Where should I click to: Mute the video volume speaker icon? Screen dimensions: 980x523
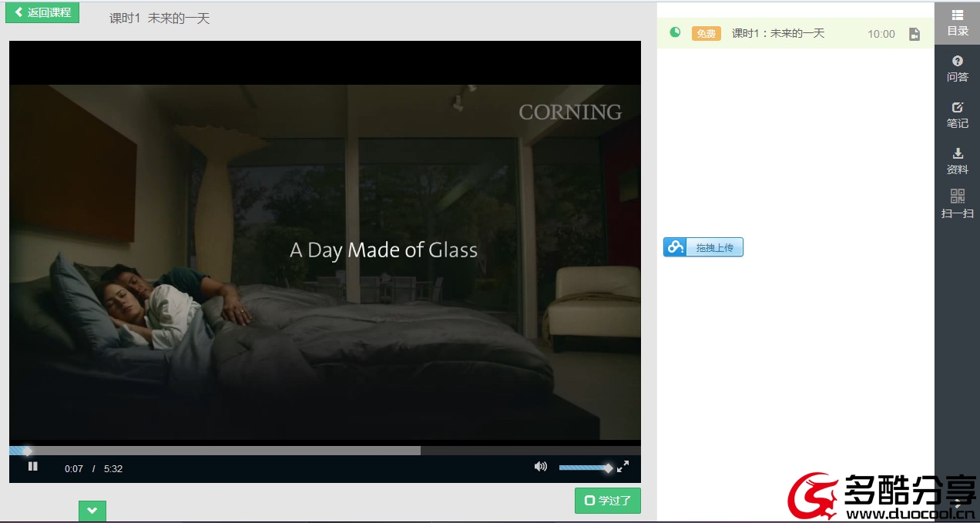tap(541, 466)
